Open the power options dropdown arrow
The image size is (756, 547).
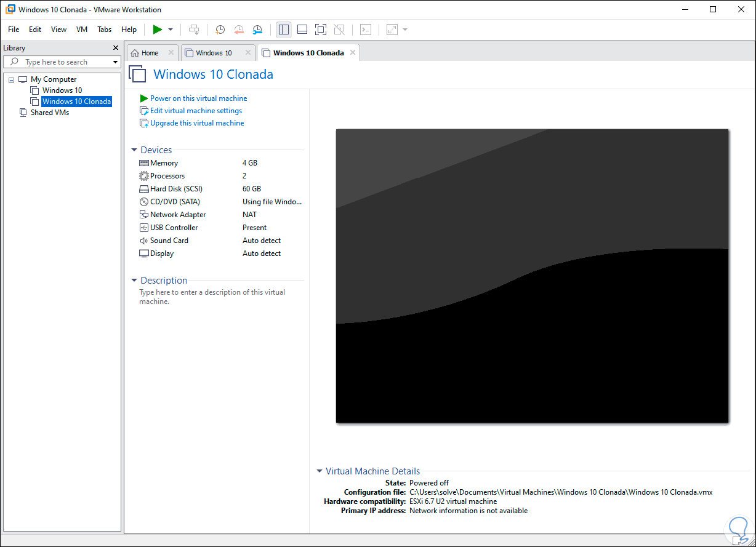pyautogui.click(x=171, y=30)
